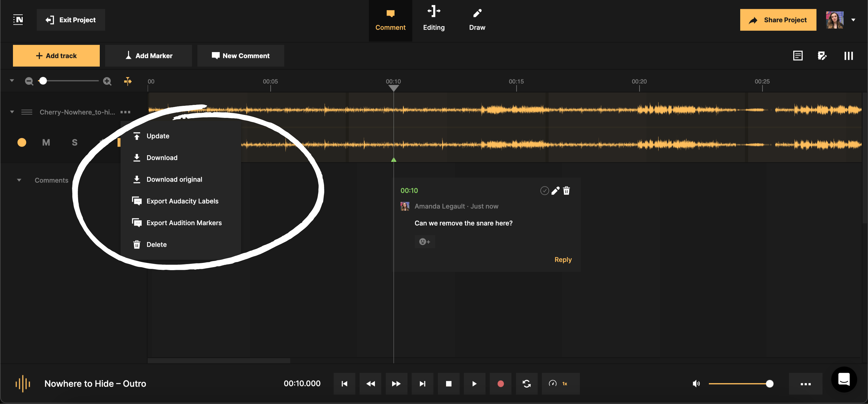Toggle loop playback in transport bar

point(527,383)
